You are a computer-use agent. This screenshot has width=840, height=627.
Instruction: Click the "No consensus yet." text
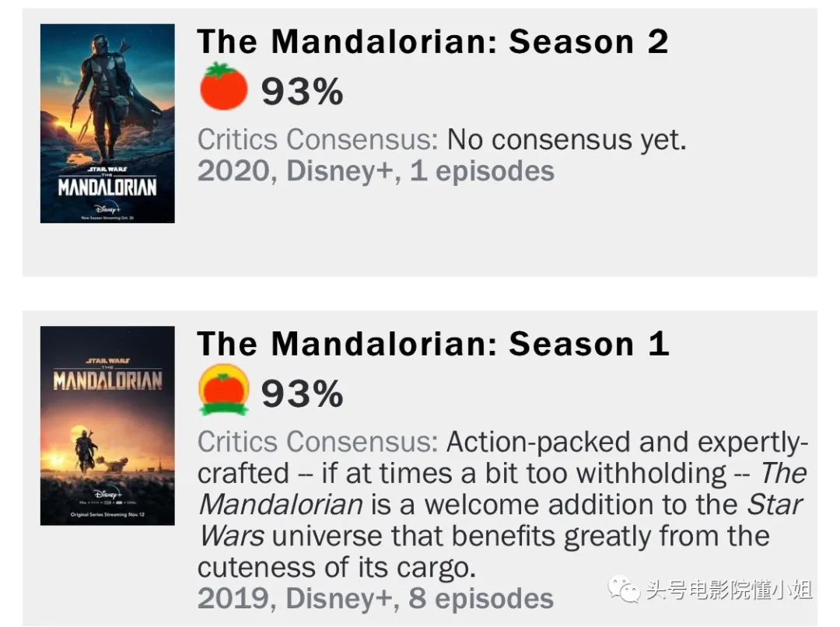pos(567,140)
